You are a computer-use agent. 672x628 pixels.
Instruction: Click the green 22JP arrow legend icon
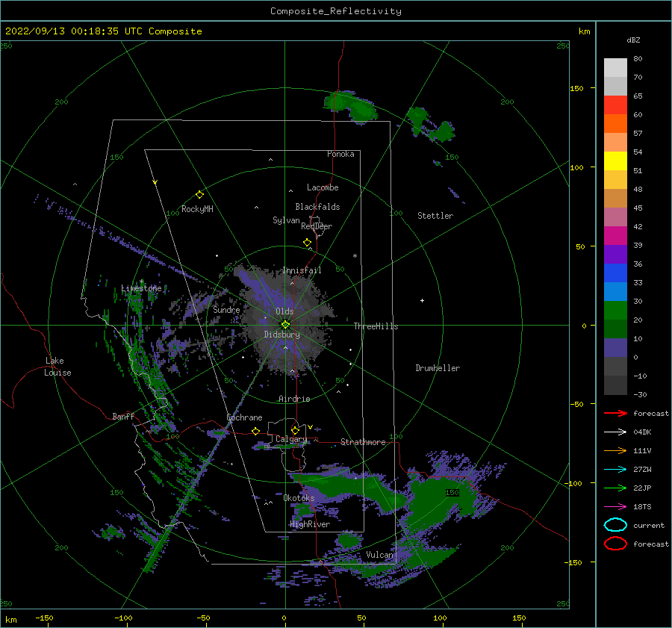point(615,488)
